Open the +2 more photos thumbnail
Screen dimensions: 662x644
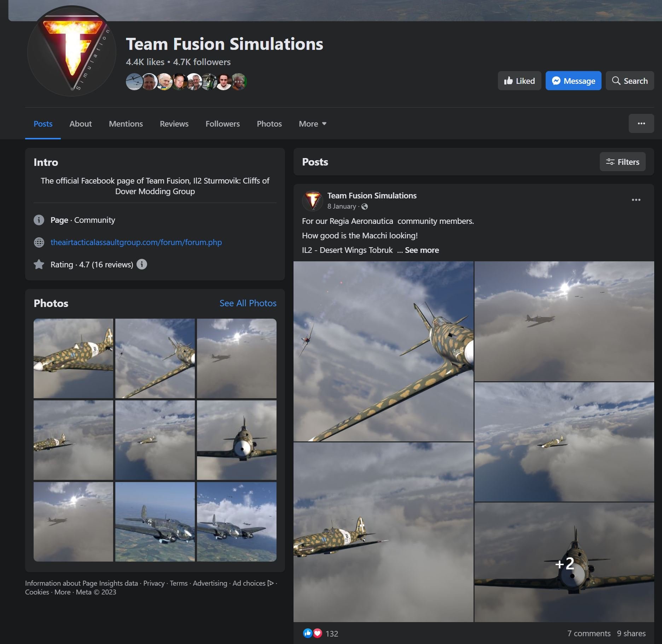coord(564,562)
